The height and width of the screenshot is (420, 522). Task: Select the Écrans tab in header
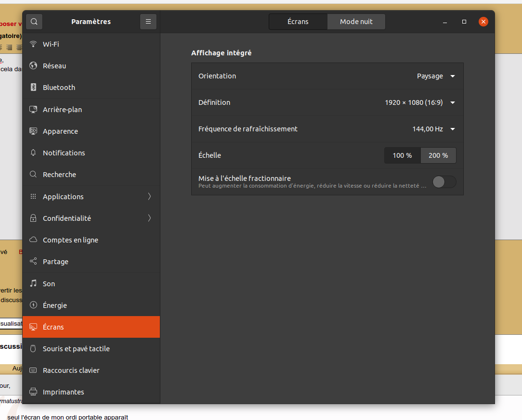(298, 22)
